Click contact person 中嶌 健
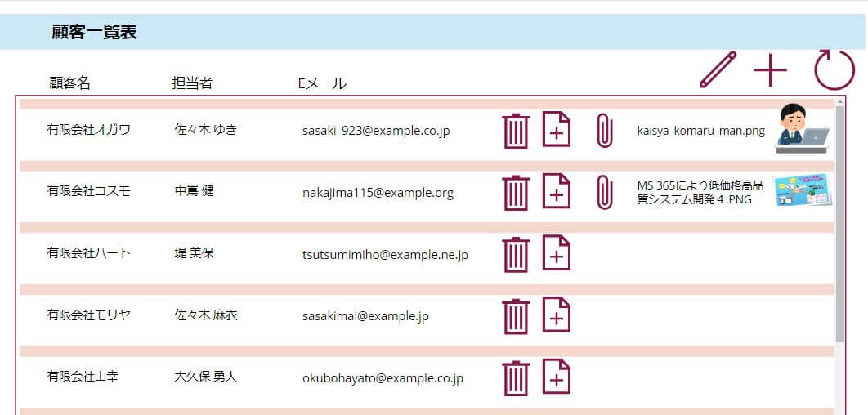This screenshot has height=415, width=868. [194, 191]
